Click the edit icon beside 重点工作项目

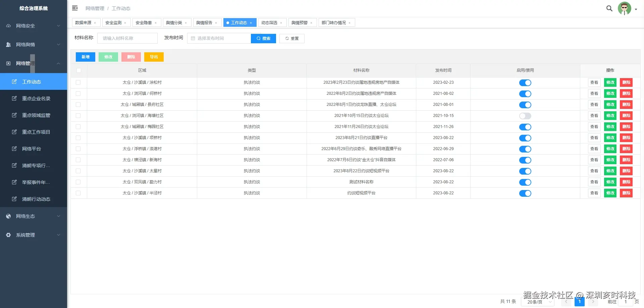[14, 132]
